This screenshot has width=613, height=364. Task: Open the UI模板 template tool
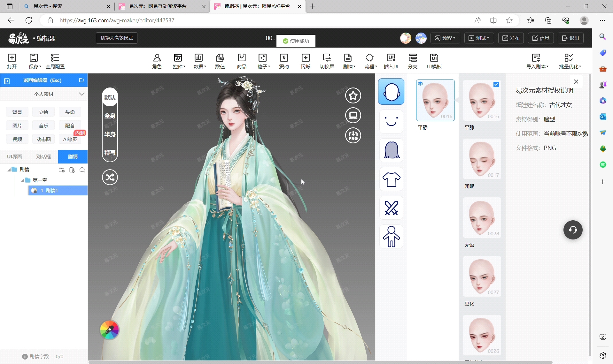click(x=434, y=61)
